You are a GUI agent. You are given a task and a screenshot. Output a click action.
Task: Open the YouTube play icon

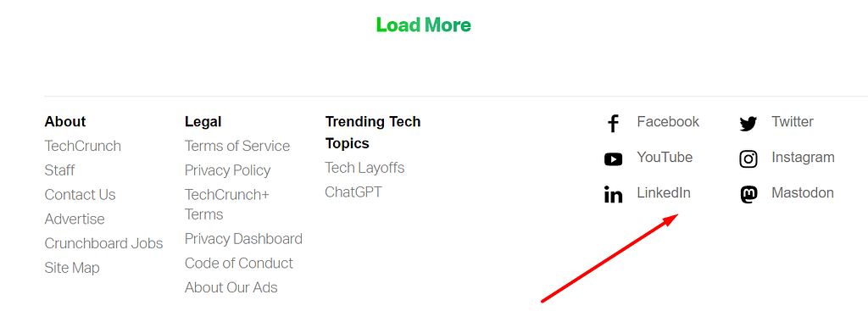(x=613, y=159)
